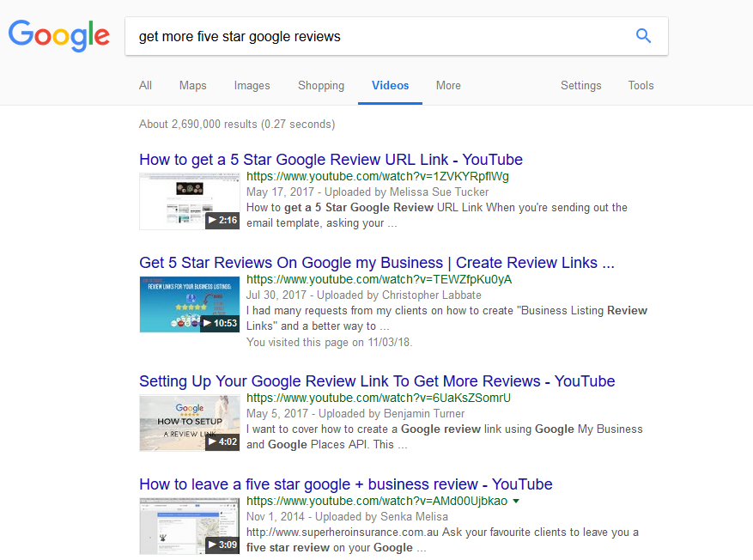Play the 3:09 video thumbnail
Viewport: 753px width, 560px height.
(x=190, y=526)
